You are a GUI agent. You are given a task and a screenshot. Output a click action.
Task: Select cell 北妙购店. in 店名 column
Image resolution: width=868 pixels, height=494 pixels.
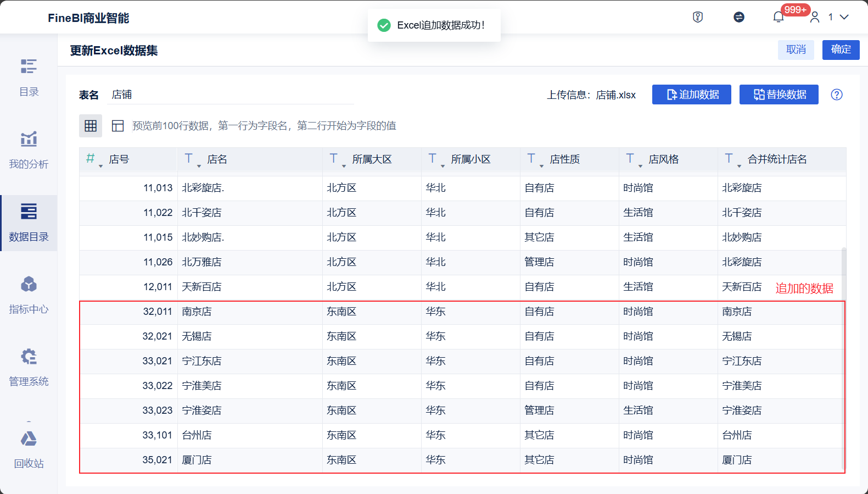tap(250, 237)
